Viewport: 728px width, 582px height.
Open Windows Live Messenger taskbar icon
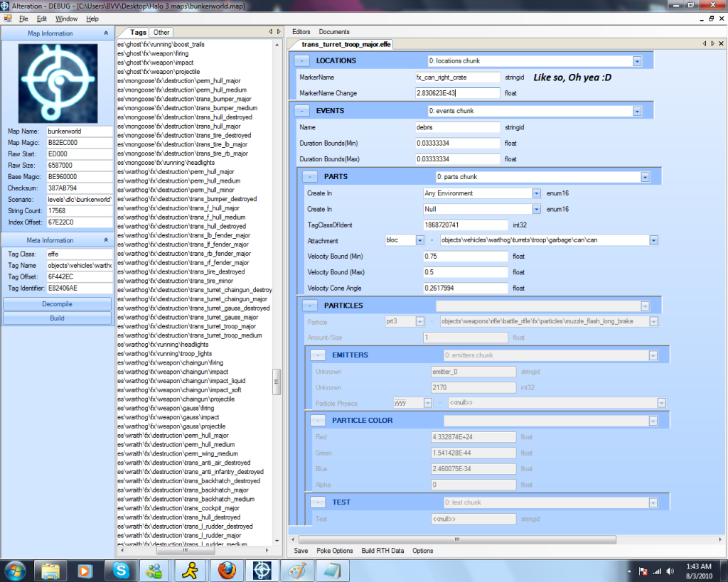(156, 571)
